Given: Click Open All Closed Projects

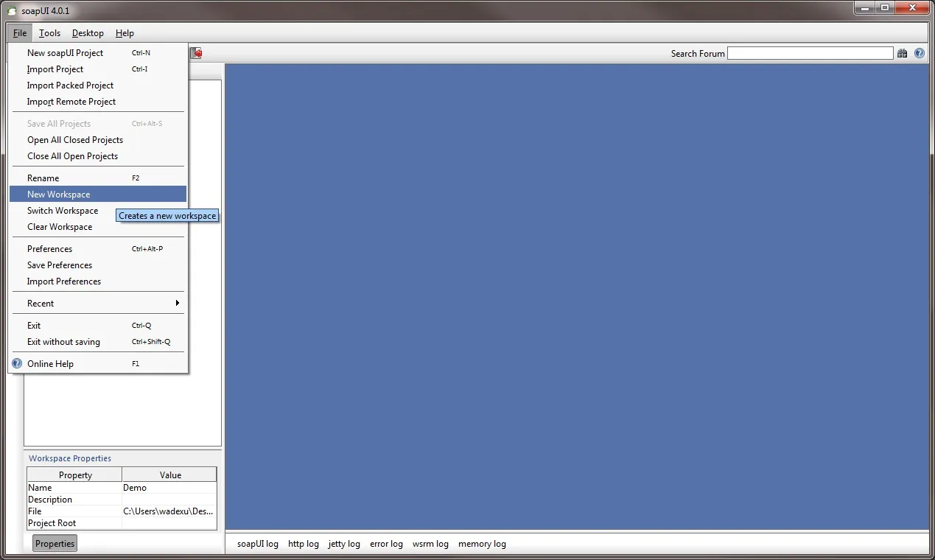Looking at the screenshot, I should coord(98,140).
